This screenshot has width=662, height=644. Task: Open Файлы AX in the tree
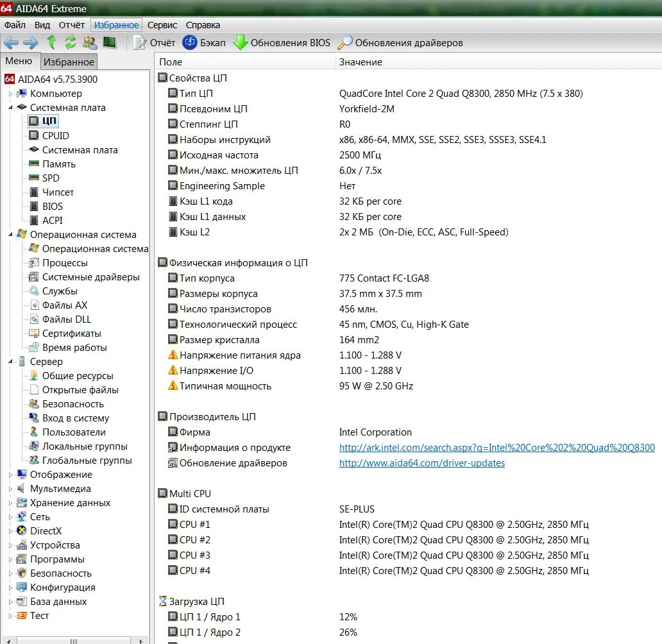65,305
